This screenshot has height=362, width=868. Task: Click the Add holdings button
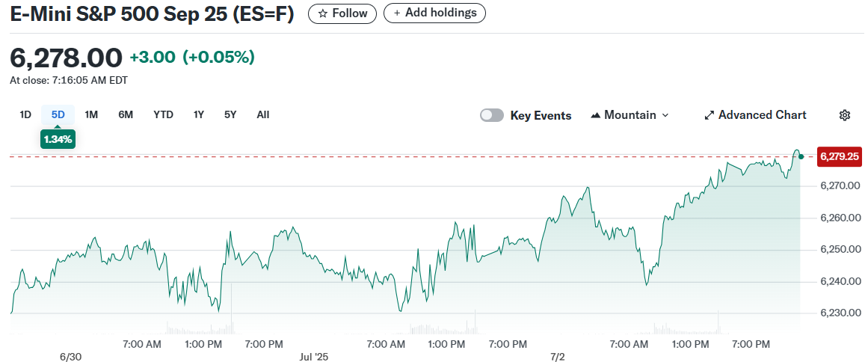tap(434, 13)
